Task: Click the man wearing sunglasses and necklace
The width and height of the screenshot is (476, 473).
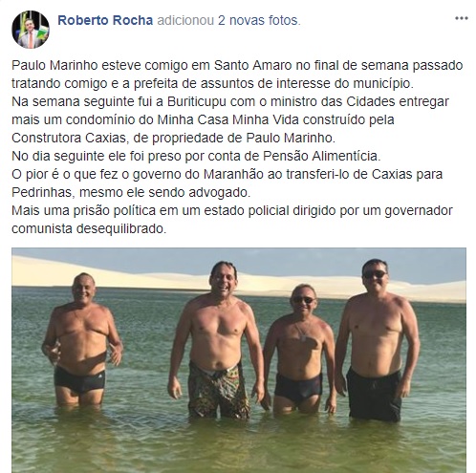Action: point(299,349)
